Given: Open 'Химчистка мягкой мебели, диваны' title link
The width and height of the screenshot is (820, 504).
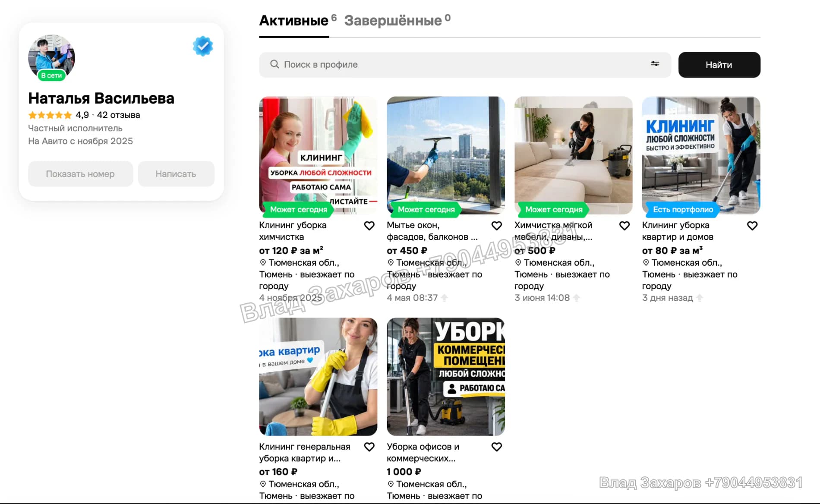Looking at the screenshot, I should click(553, 231).
